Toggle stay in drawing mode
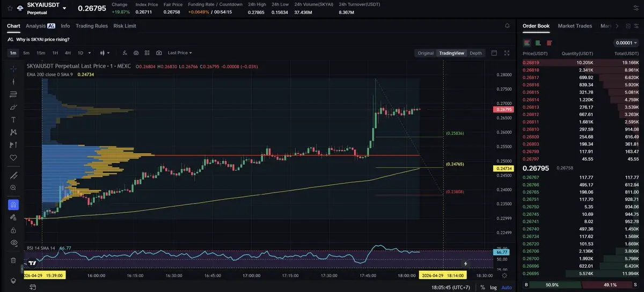 13,217
